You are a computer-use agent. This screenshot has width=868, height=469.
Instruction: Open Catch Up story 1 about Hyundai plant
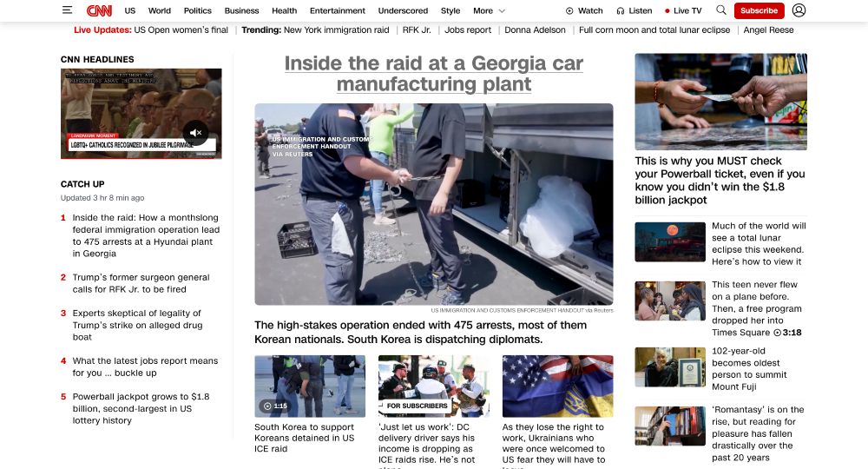pyautogui.click(x=146, y=235)
